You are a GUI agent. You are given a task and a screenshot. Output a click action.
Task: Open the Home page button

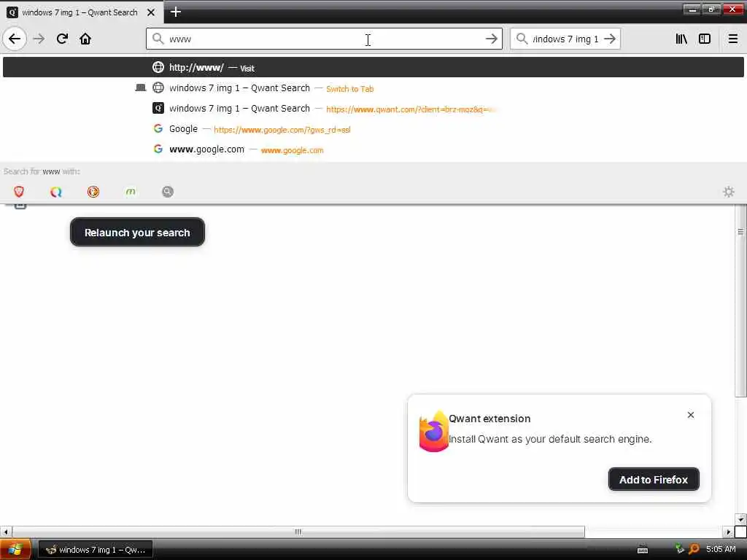85,39
